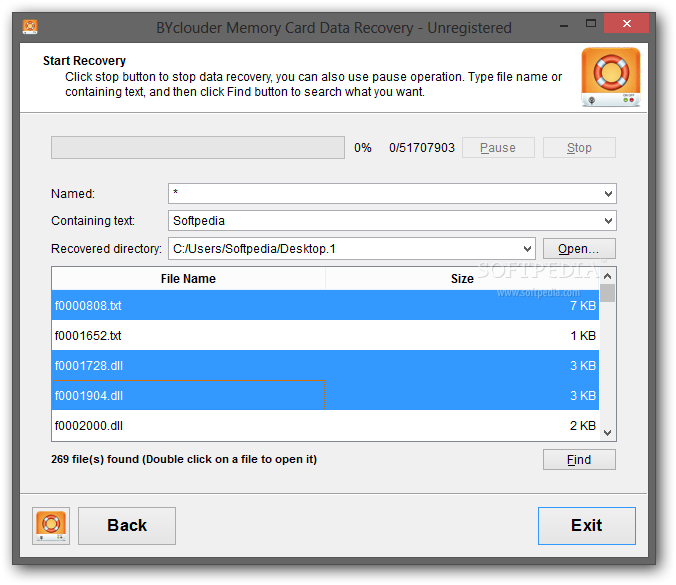This screenshot has width=676, height=585.
Task: Click the lifebuoy icon button beside Back
Action: pyautogui.click(x=51, y=526)
